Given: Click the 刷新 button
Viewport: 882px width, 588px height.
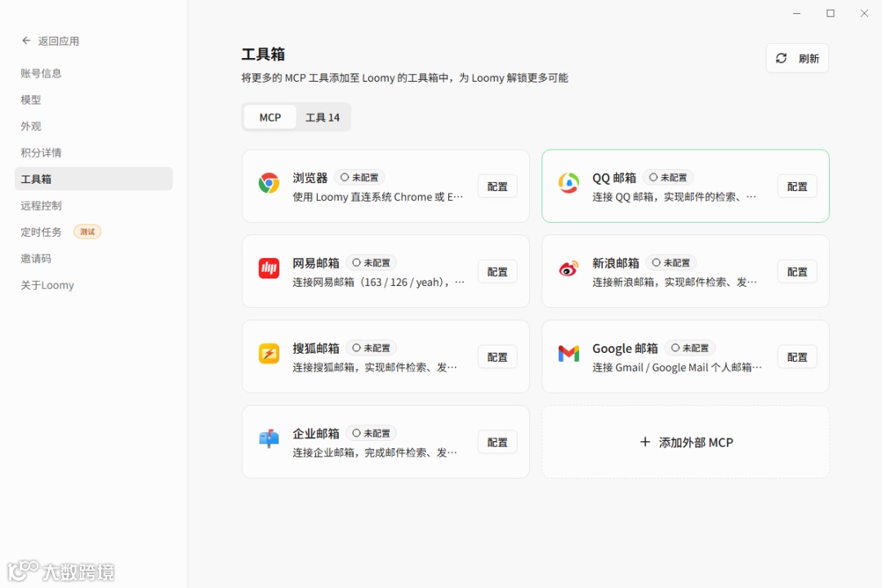Looking at the screenshot, I should pyautogui.click(x=797, y=58).
